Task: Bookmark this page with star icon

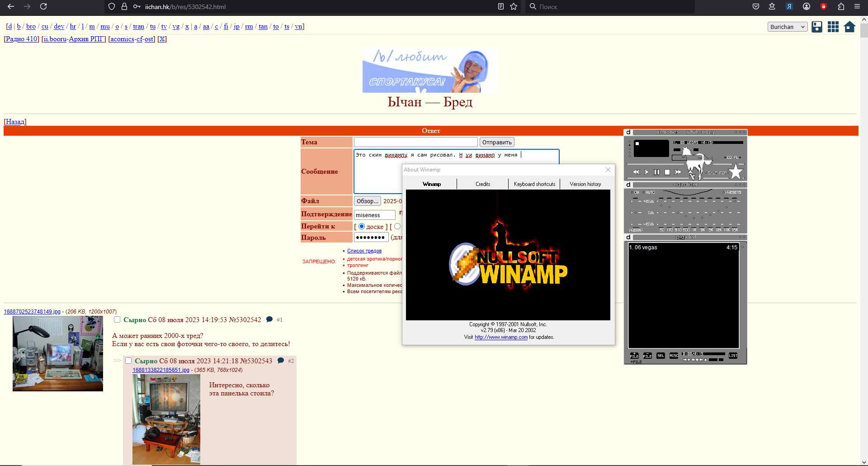Action: tap(514, 6)
